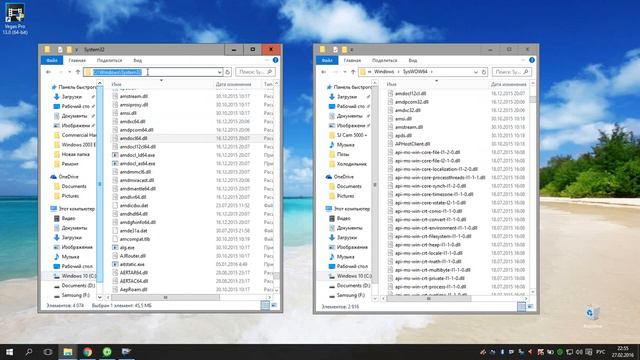Open SJ Cam 5000 in SysWOW64 navigation pane

(351, 135)
